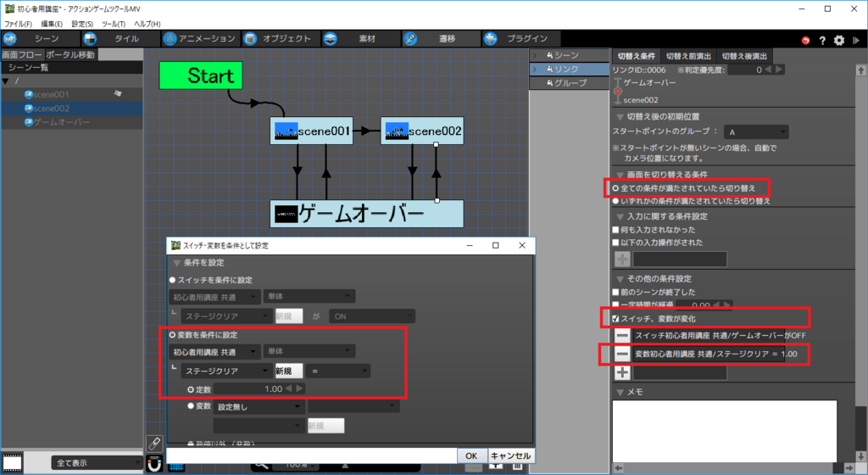
Task: Open the 遷移 (Transition) toolbar tab
Action: pyautogui.click(x=440, y=39)
